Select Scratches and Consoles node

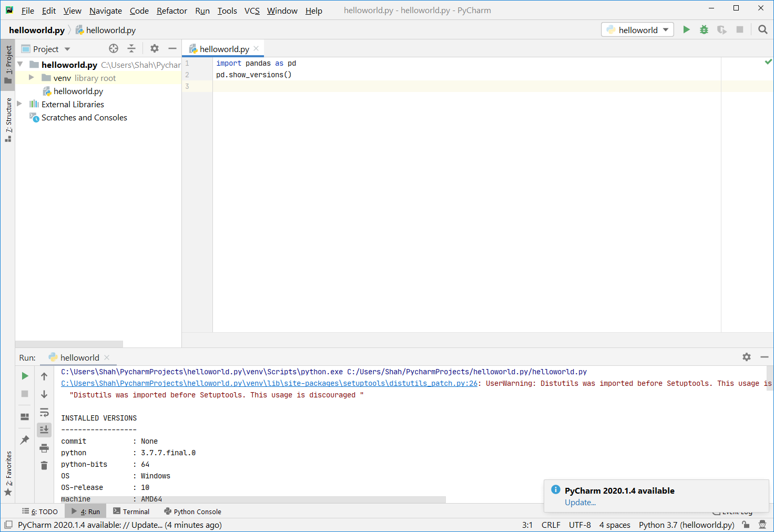click(84, 117)
